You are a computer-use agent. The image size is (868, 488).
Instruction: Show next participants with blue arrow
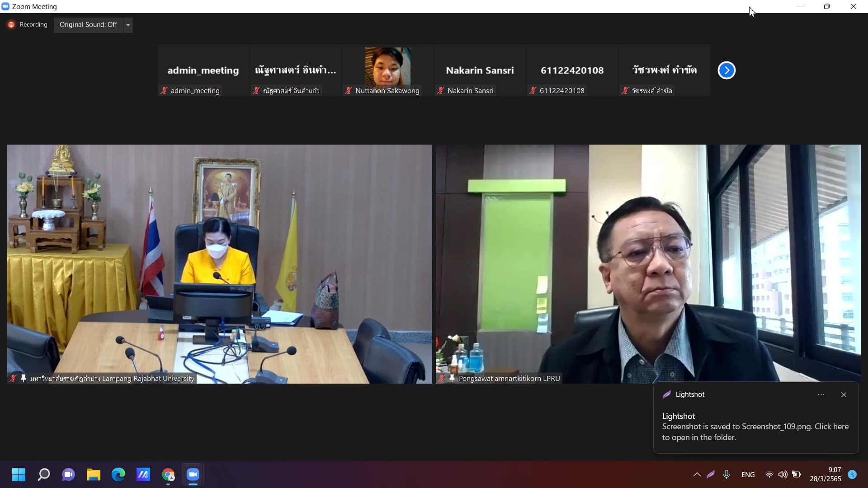[726, 70]
